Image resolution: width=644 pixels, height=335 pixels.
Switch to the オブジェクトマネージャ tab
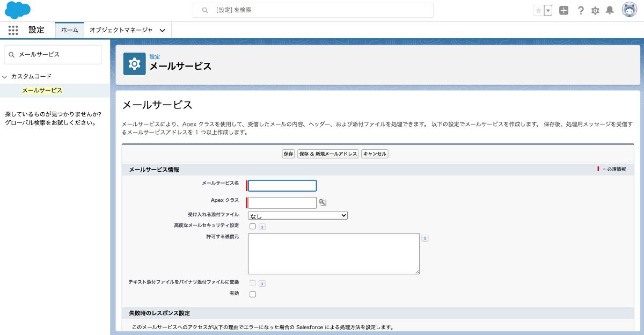[121, 30]
